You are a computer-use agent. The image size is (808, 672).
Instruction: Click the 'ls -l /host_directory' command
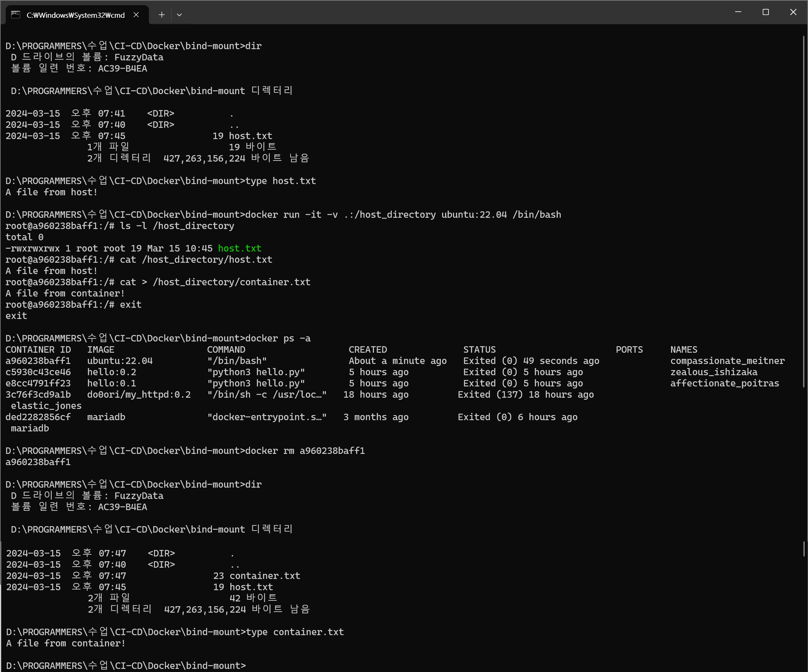[x=177, y=226]
